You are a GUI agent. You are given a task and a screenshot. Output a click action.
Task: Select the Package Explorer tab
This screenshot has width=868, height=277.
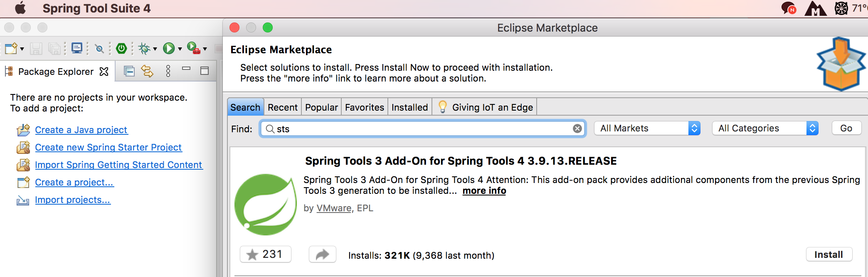click(56, 72)
